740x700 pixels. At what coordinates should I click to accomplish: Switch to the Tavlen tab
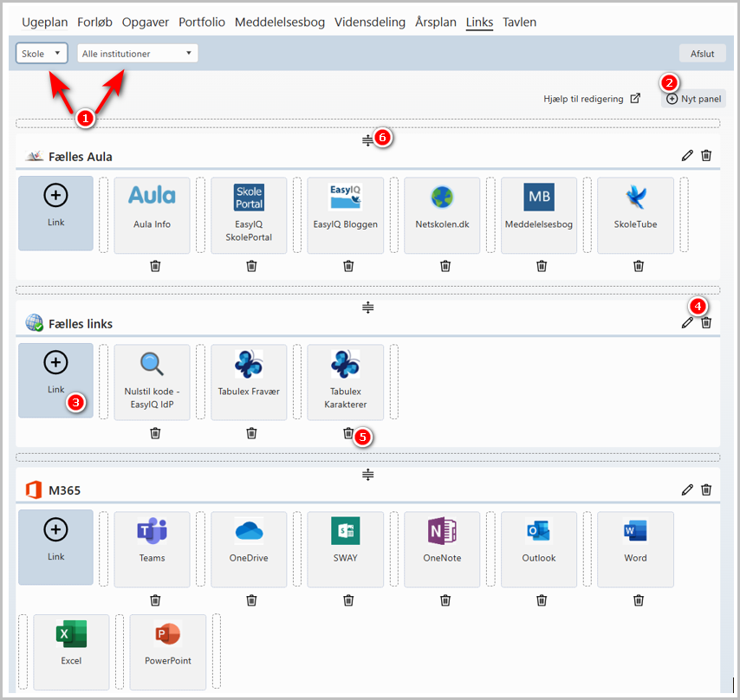520,23
